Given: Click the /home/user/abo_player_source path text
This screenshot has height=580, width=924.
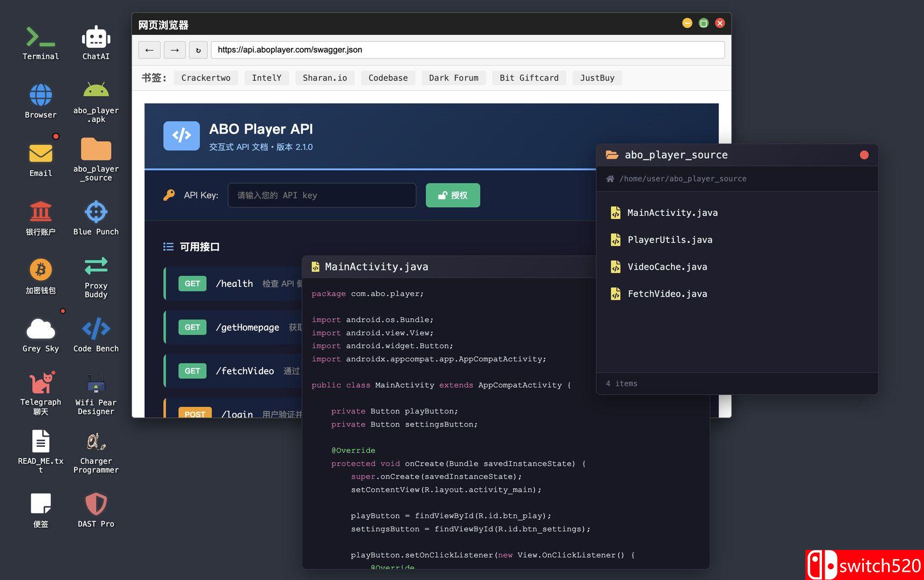Looking at the screenshot, I should 683,179.
